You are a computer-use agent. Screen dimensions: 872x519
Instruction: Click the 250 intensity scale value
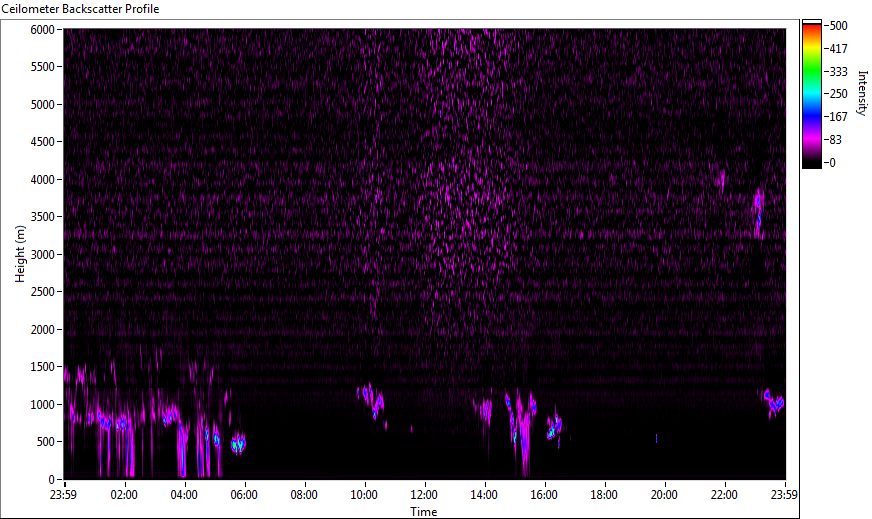coord(838,94)
